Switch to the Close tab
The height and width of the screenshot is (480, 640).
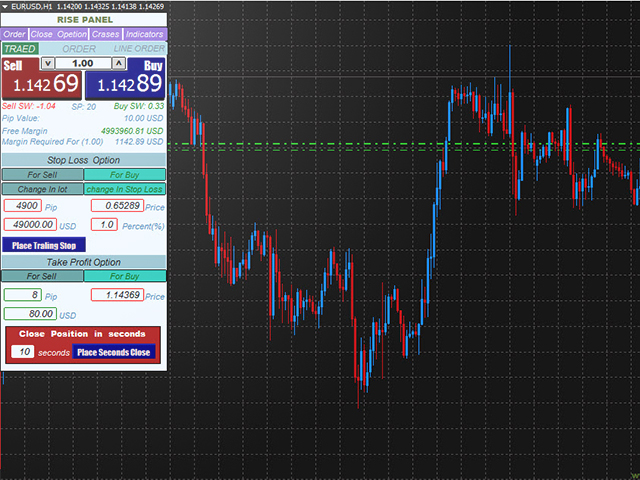click(42, 34)
